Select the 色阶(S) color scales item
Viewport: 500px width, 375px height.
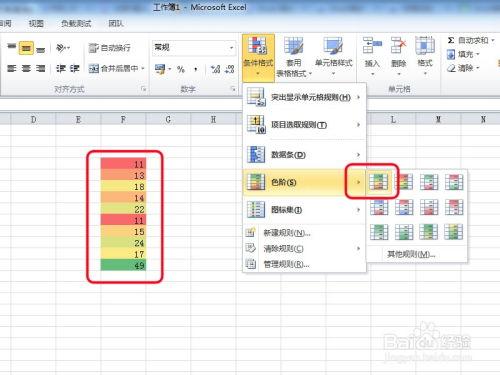[304, 182]
